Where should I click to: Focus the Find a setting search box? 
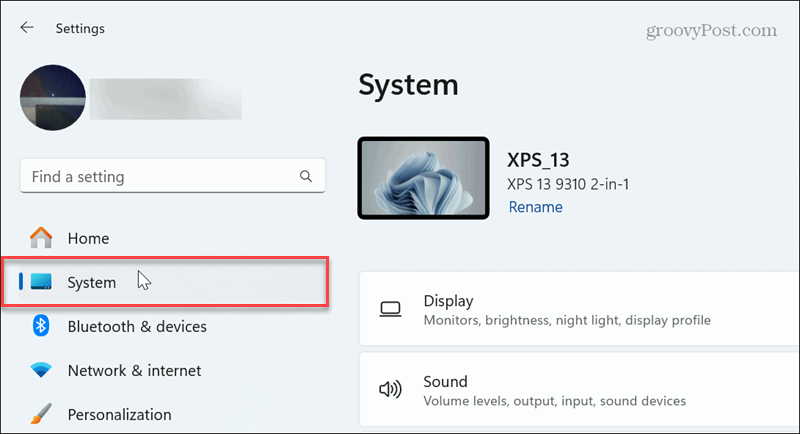[172, 176]
